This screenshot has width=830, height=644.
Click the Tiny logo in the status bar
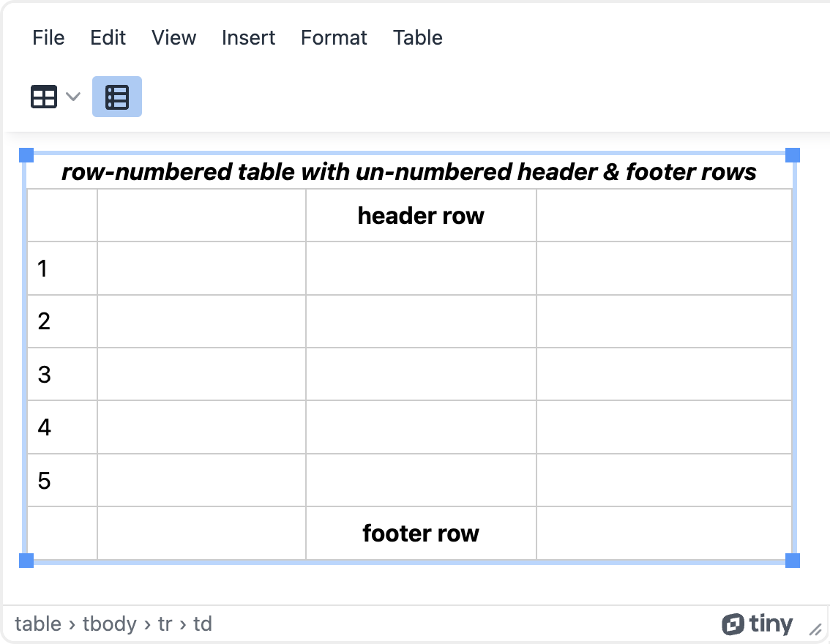pos(759,624)
